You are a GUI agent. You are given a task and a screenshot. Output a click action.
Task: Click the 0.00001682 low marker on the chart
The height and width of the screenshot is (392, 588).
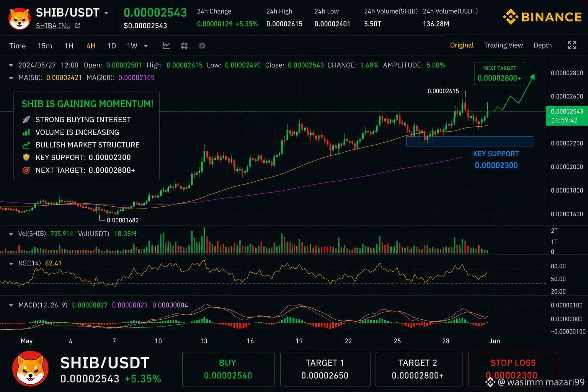(x=123, y=220)
